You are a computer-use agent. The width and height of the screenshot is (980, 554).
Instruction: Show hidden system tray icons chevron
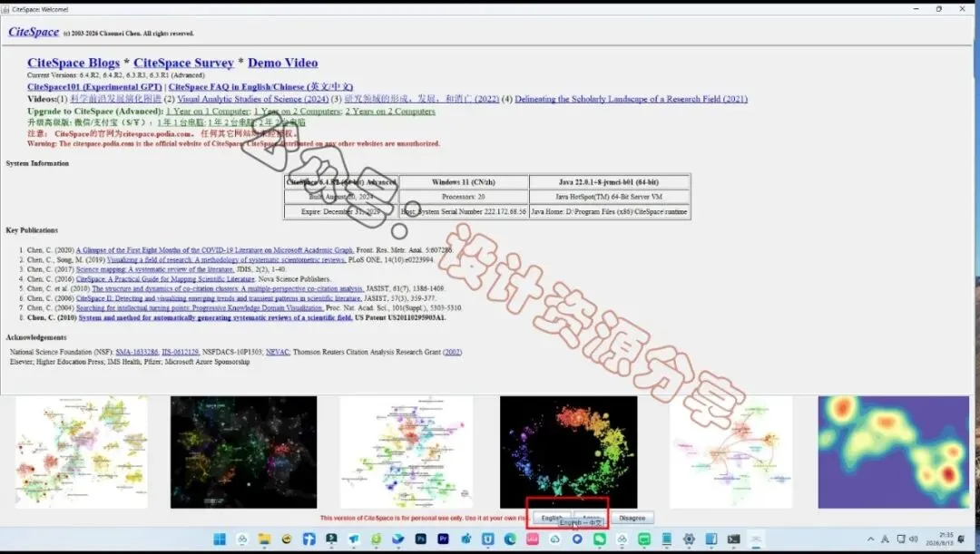point(870,539)
